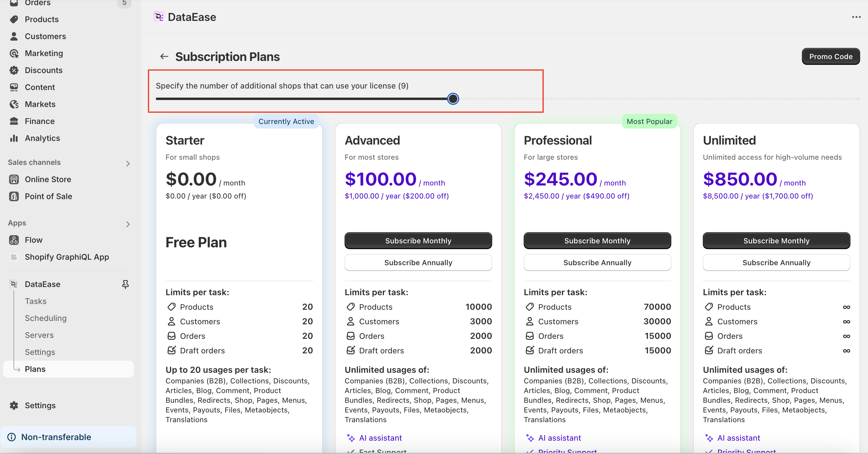
Task: Click the Shopify GraphiQL App icon
Action: pos(14,257)
